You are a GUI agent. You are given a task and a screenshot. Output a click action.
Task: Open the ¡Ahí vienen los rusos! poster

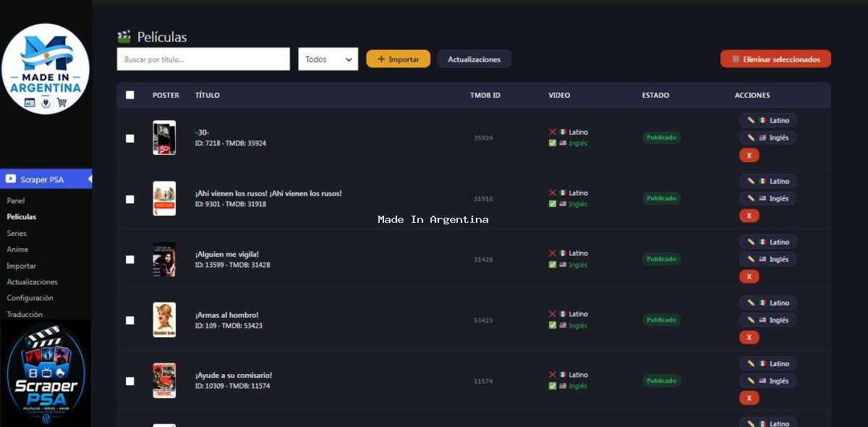coord(164,198)
